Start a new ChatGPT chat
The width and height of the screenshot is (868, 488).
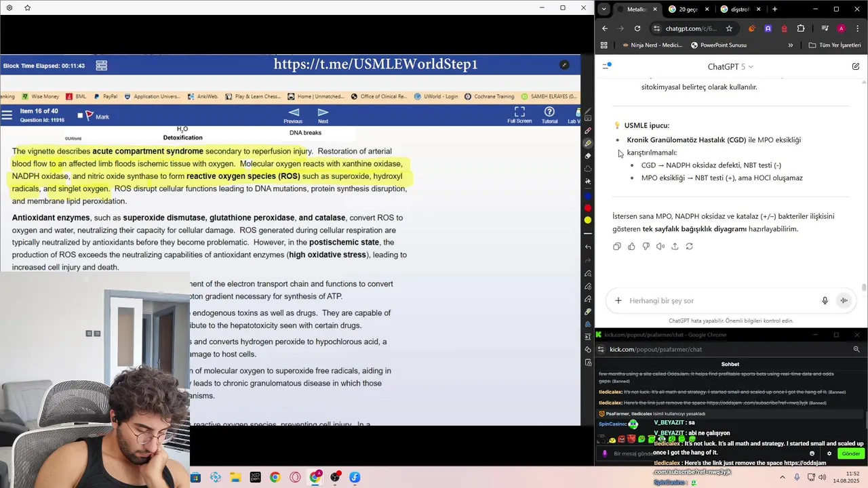coord(856,66)
